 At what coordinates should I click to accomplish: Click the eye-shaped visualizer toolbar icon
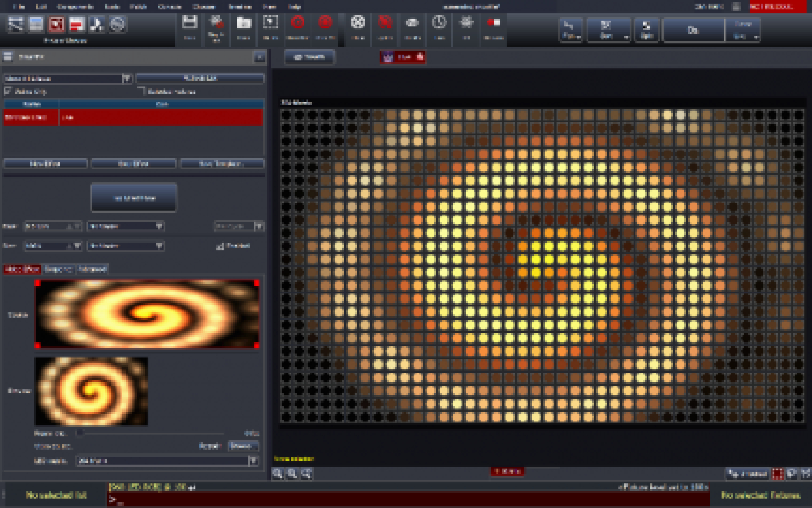[x=412, y=22]
